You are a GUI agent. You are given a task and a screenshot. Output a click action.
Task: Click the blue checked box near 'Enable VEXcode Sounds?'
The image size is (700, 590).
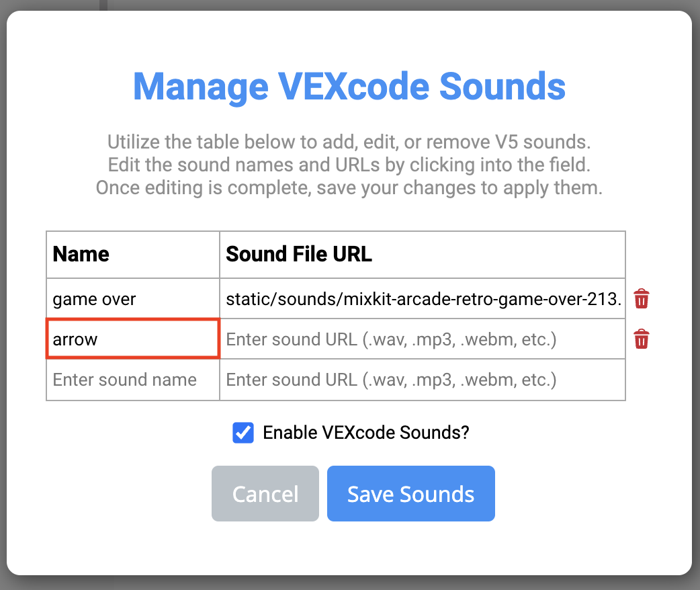tap(242, 433)
